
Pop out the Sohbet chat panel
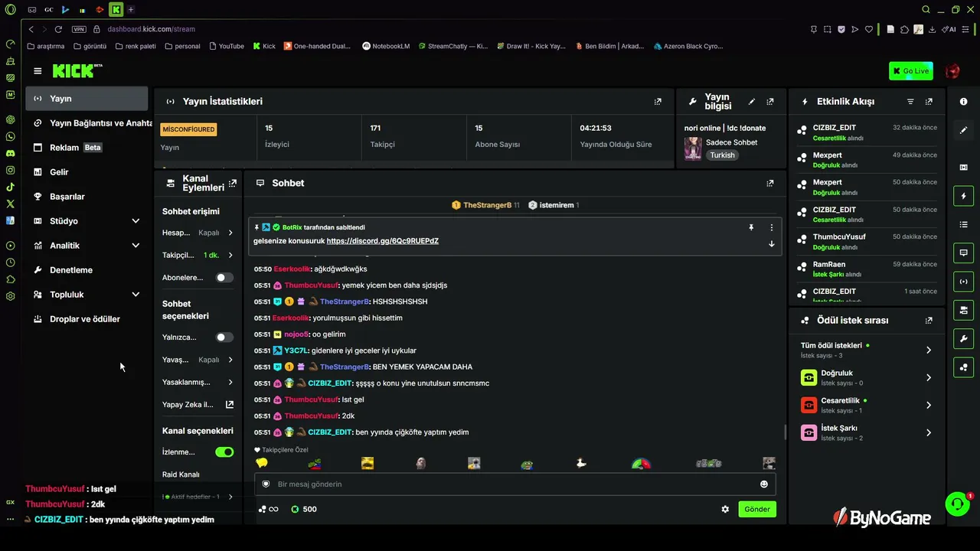pos(770,183)
